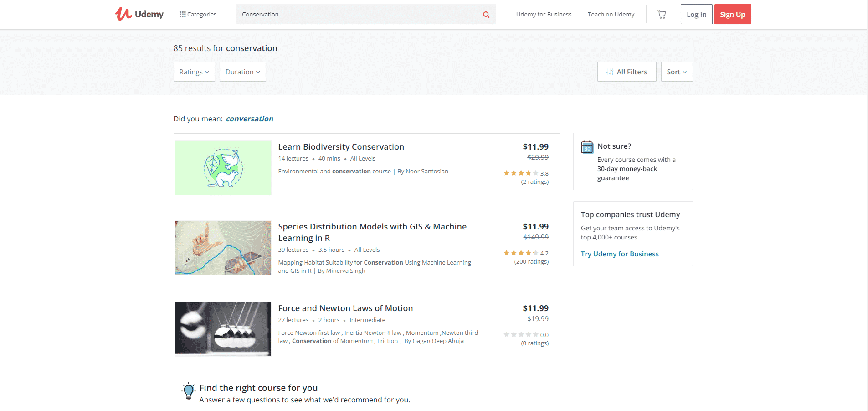Click Try Udemy for Business link

(x=620, y=254)
